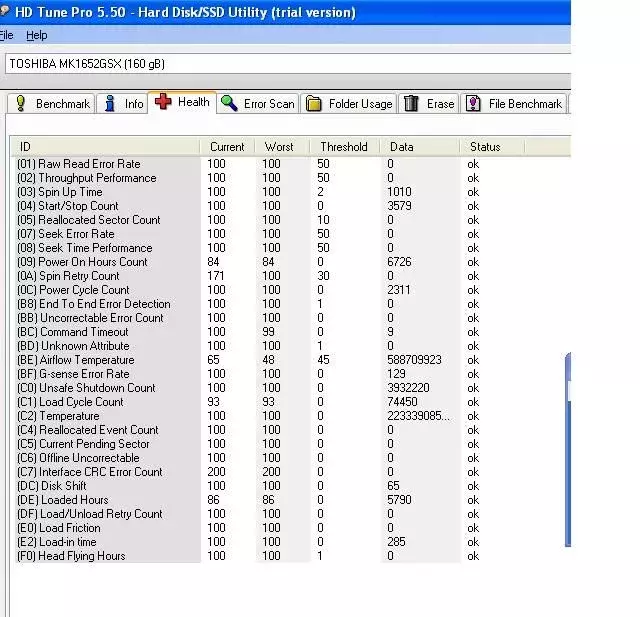Select the Head Flying Hours row
Image resolution: width=640 pixels, height=617 pixels.
click(x=249, y=556)
